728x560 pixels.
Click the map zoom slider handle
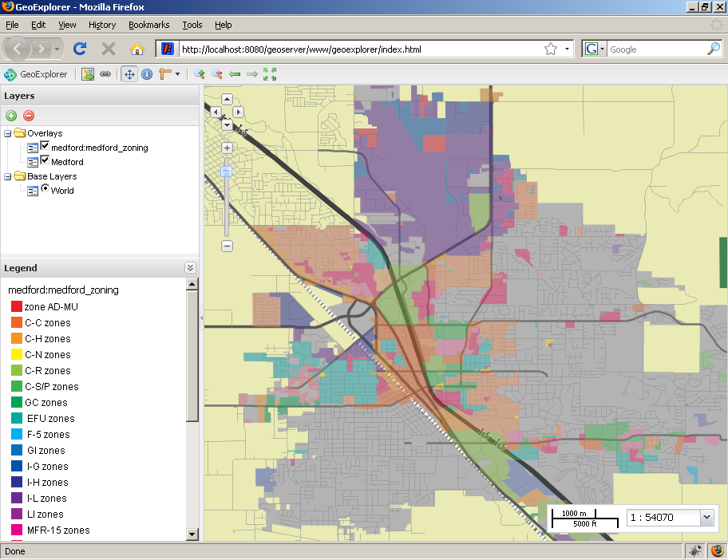coord(227,171)
